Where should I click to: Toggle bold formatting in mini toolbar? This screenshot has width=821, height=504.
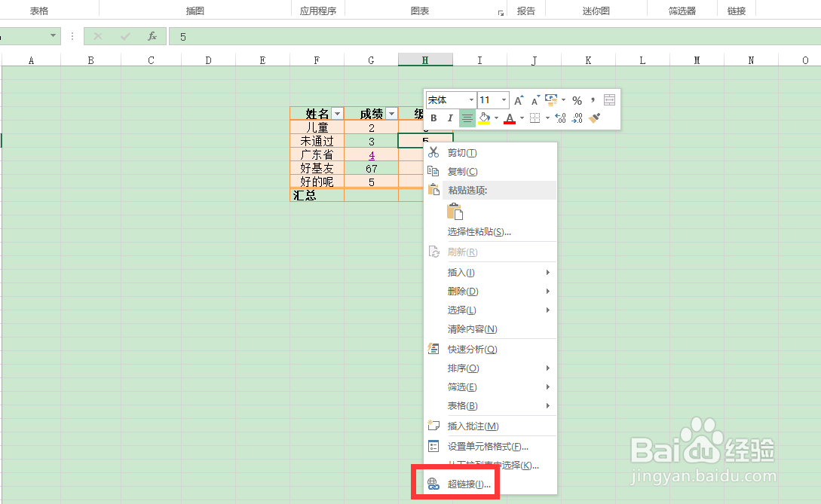pyautogui.click(x=433, y=118)
